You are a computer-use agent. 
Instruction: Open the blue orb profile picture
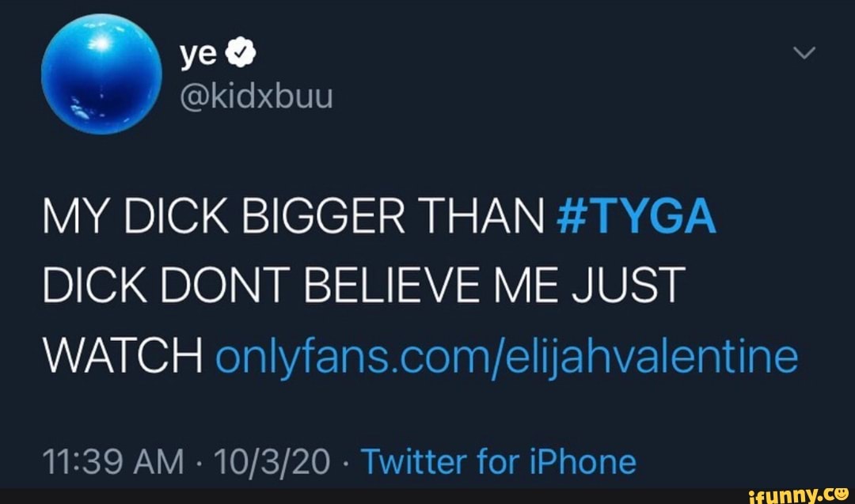click(101, 76)
